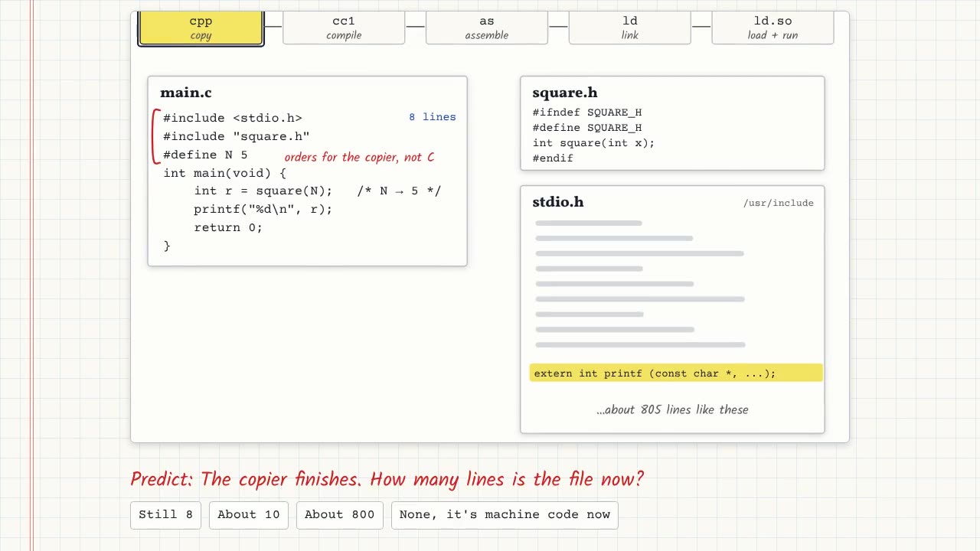Switch to the cc1 compile stage

[344, 28]
